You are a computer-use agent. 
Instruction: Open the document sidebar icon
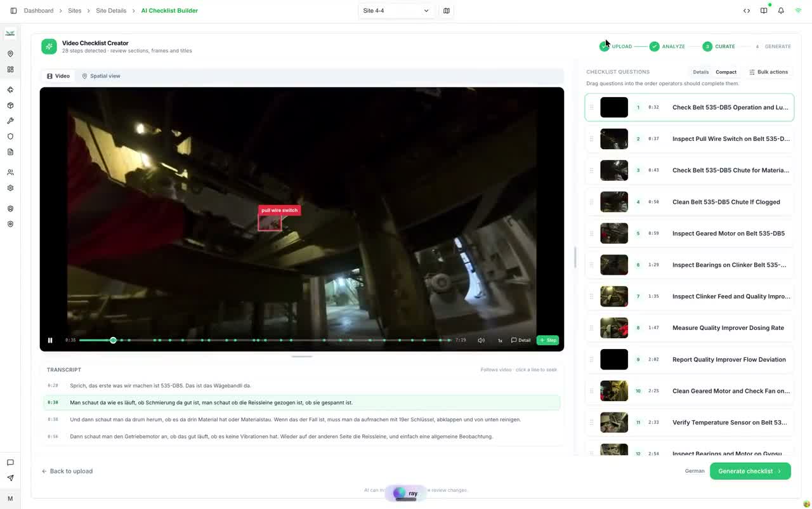(x=10, y=152)
